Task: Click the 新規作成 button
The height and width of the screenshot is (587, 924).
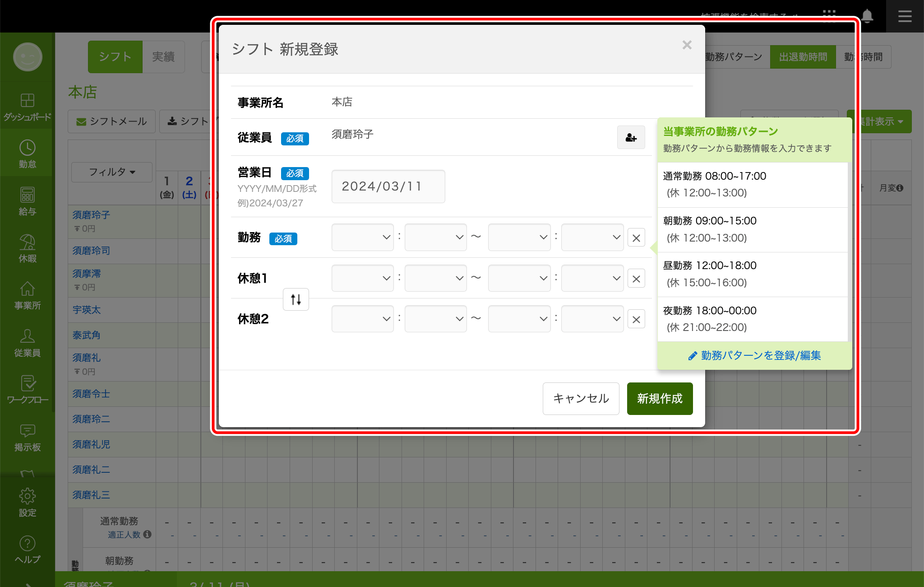Action: 659,399
